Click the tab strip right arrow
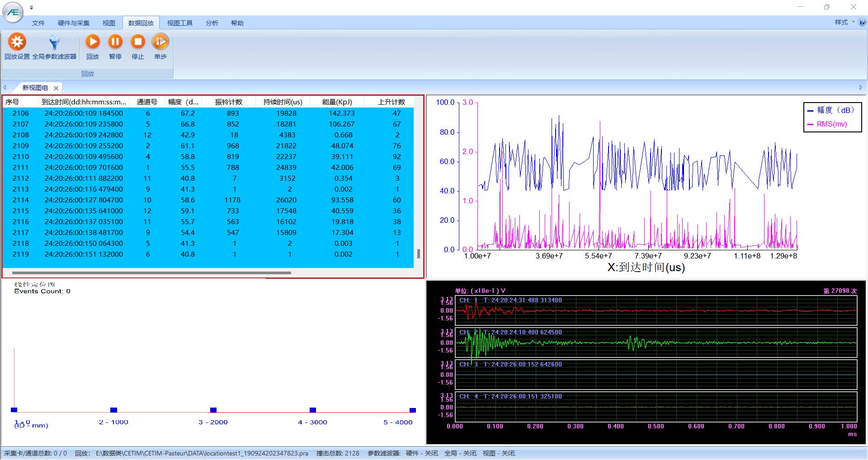This screenshot has height=460, width=868. point(861,88)
